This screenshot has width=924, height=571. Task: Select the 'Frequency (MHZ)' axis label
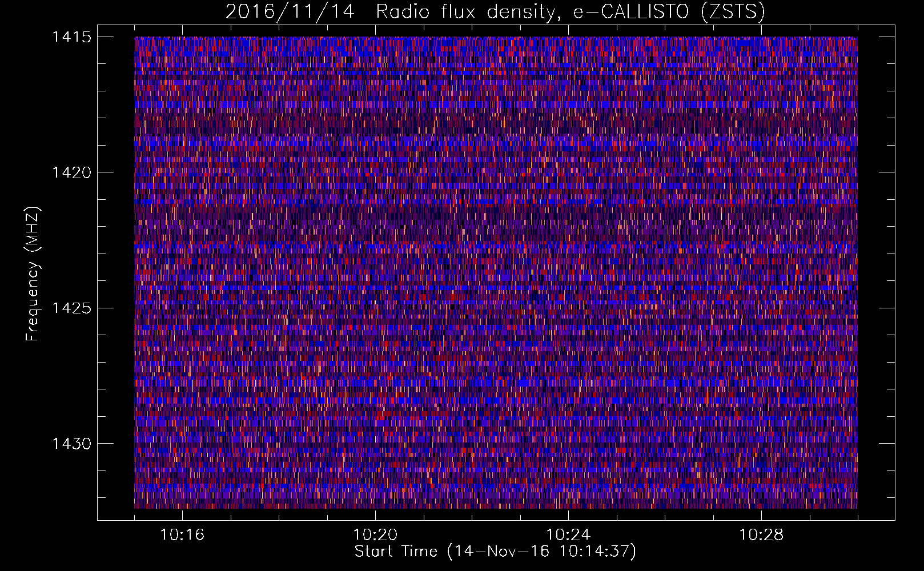(33, 274)
